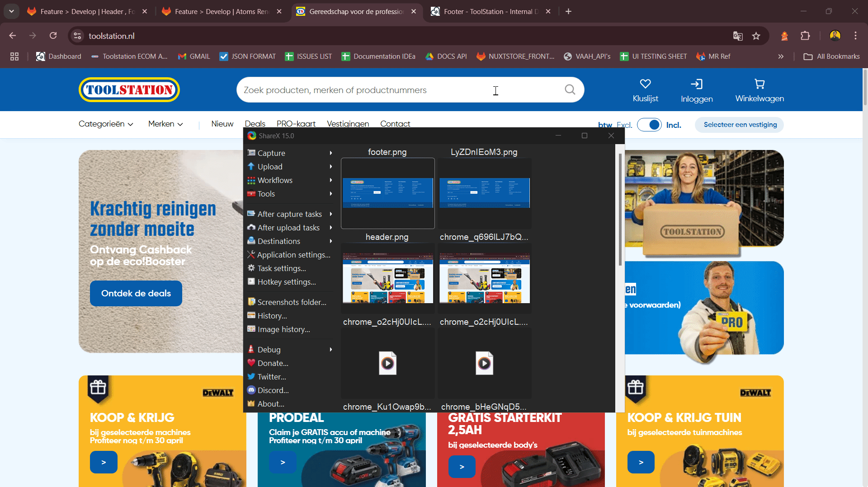Image resolution: width=868 pixels, height=487 pixels.
Task: Click the Kluslijst heart icon
Action: [x=645, y=84]
